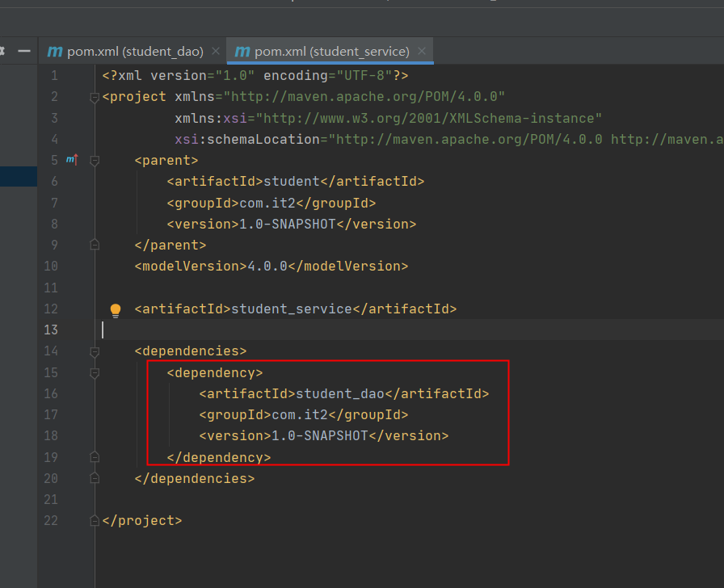Toggle fold end marker at line 20
The image size is (724, 588).
coord(95,478)
